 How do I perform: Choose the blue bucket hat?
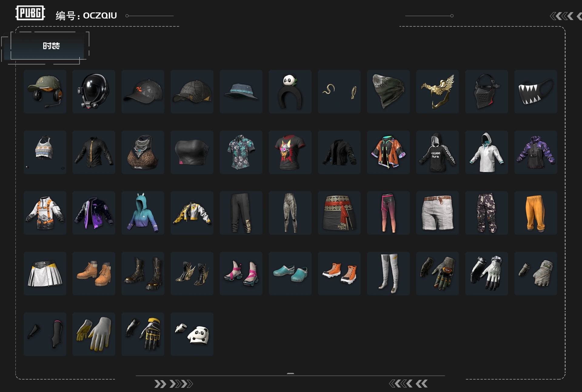click(241, 92)
